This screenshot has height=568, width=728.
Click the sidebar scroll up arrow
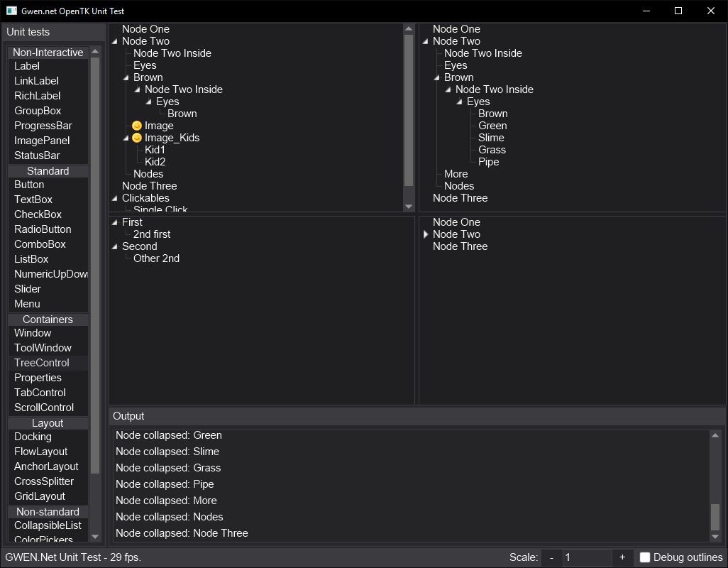[x=95, y=52]
